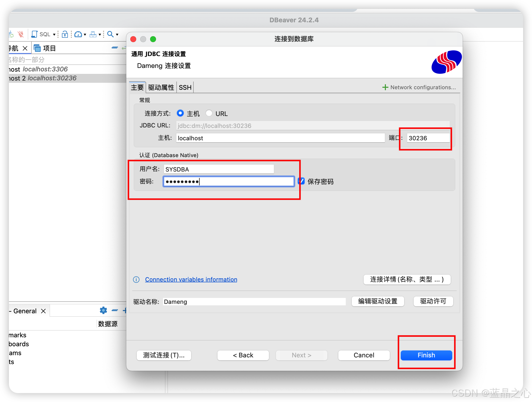Click the connection variables info icon
Viewport: 532px width, 402px height.
pos(136,280)
